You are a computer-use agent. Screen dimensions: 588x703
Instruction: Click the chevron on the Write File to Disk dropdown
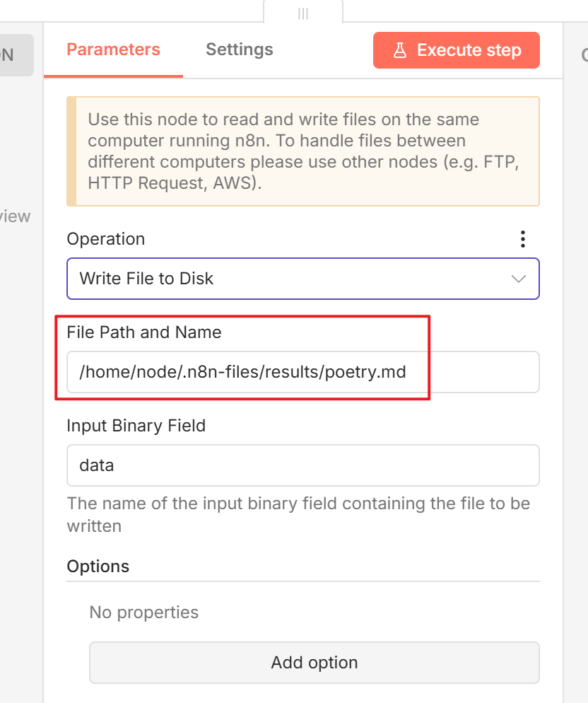[519, 279]
